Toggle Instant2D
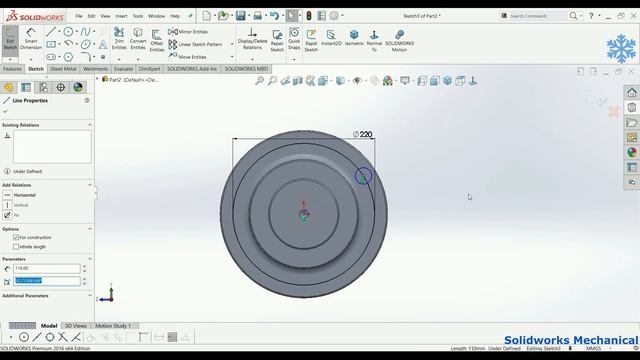This screenshot has height=360, width=640. click(x=331, y=37)
